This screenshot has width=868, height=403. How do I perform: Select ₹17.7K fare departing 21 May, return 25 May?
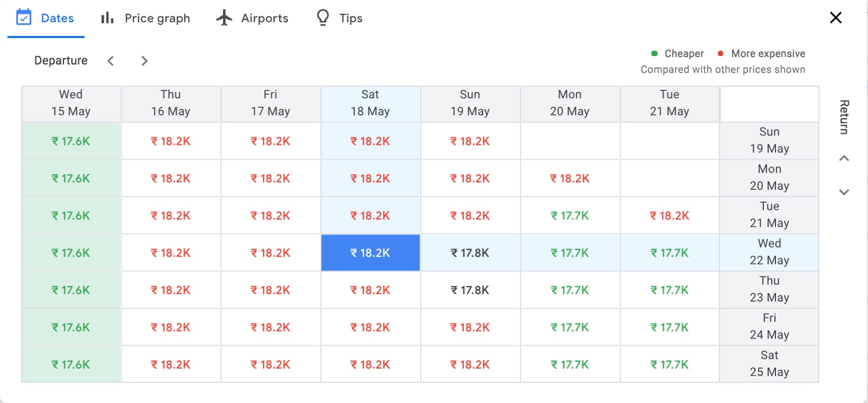click(x=669, y=364)
